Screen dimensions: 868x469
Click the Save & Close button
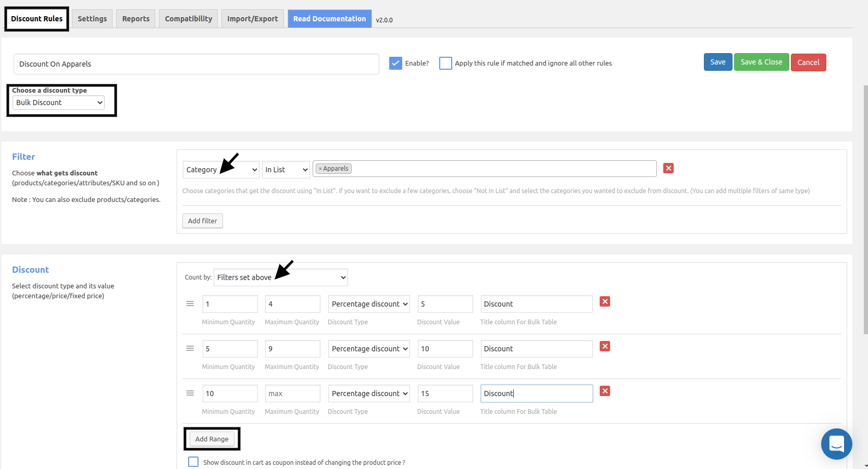(x=761, y=62)
